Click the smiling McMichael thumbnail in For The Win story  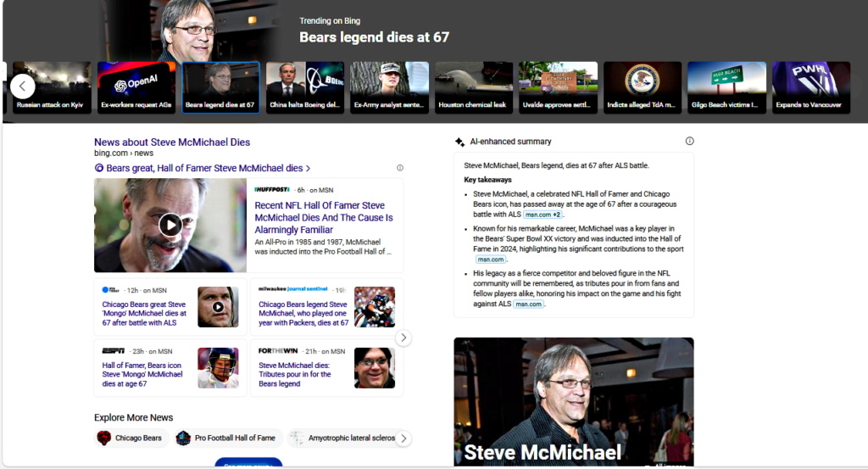click(375, 368)
